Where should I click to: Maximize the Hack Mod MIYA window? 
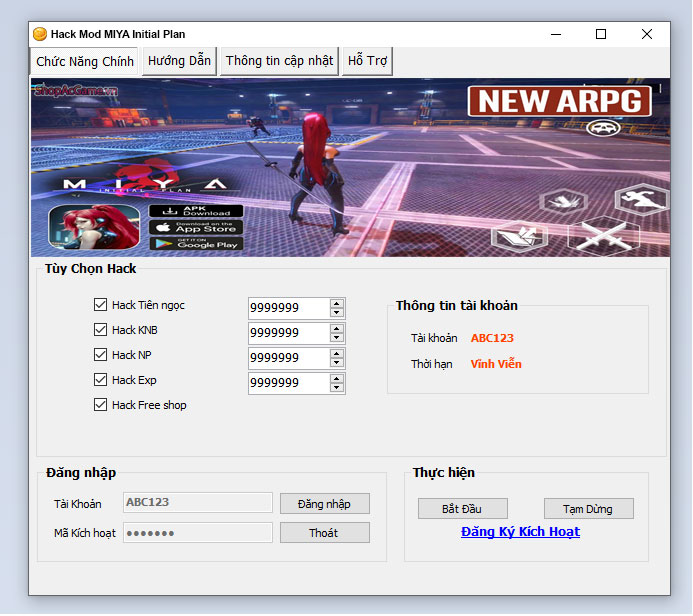click(601, 34)
